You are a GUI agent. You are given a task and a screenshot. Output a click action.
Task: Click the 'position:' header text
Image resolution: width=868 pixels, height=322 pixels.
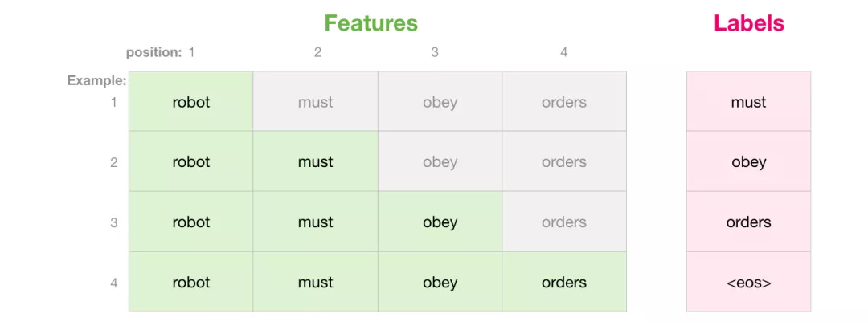[x=154, y=53]
